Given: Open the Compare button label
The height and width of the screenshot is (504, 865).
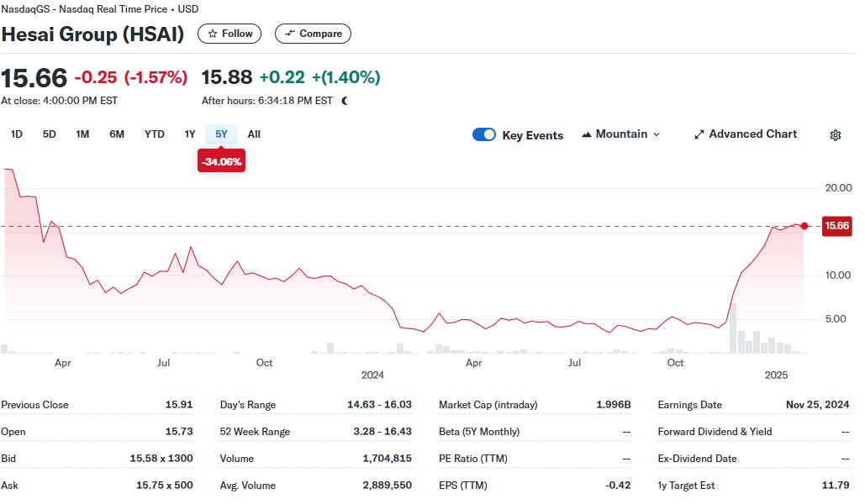Looking at the screenshot, I should [x=320, y=34].
